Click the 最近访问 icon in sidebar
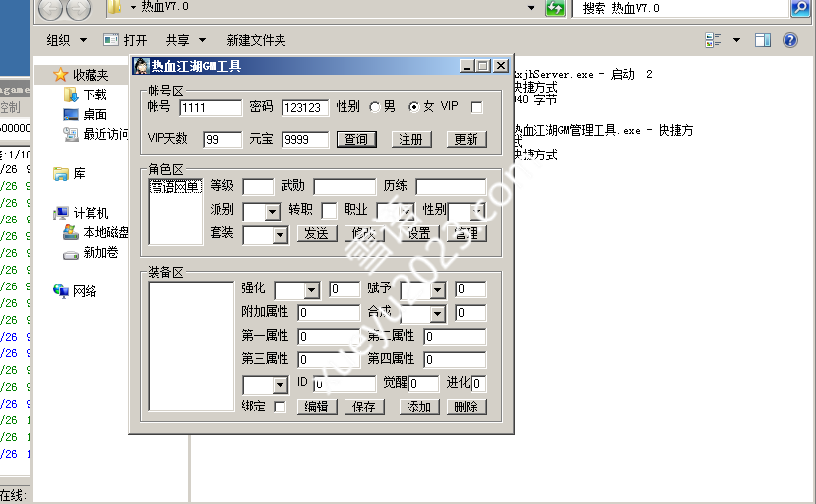 tap(70, 134)
